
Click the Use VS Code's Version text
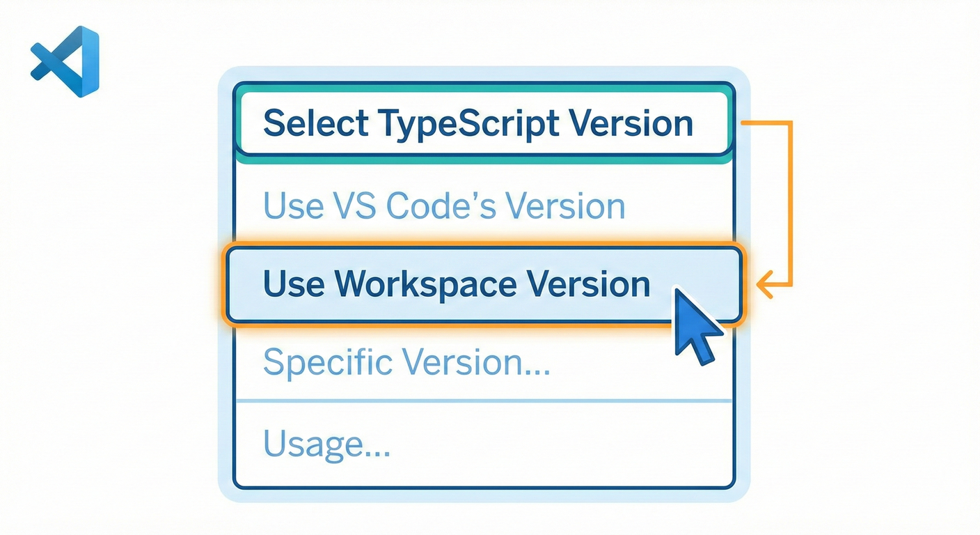click(443, 206)
